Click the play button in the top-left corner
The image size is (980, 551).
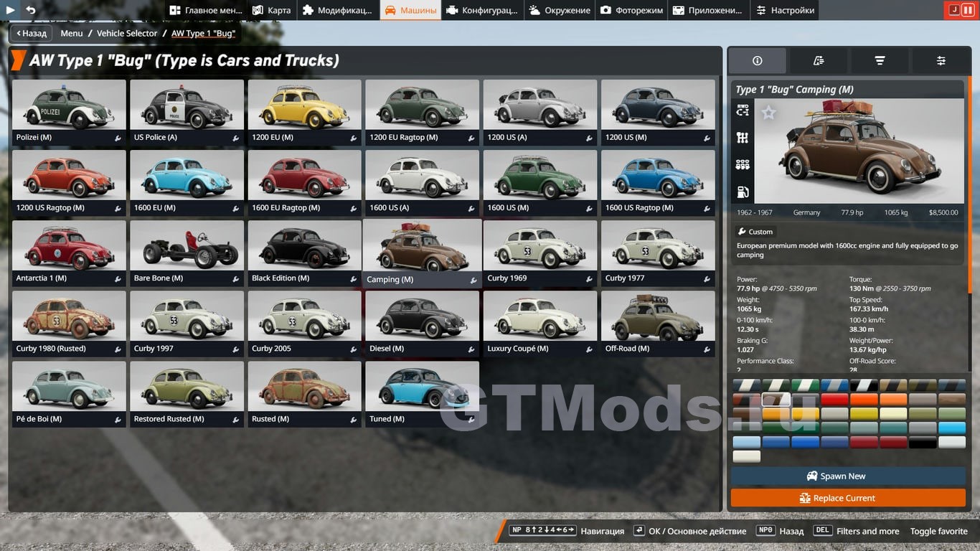coord(11,10)
